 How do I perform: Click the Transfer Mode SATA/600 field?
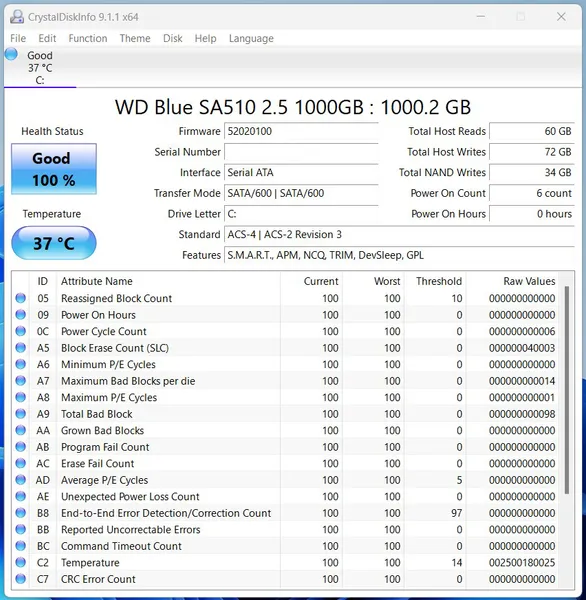(x=301, y=193)
